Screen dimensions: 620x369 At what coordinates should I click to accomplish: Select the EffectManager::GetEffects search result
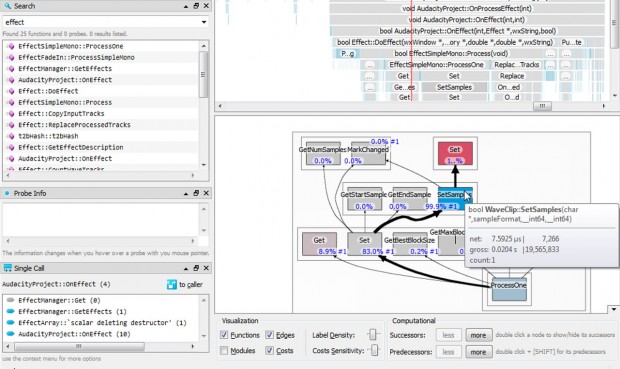65,69
